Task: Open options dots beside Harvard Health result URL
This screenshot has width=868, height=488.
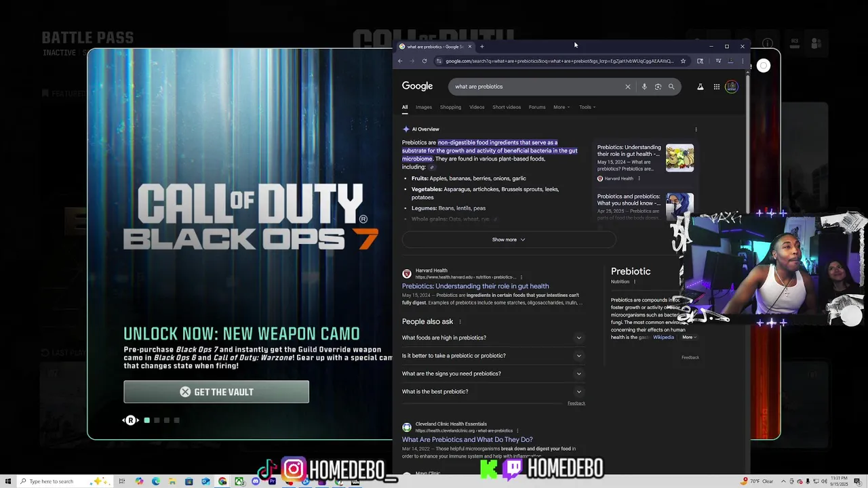Action: pos(521,277)
